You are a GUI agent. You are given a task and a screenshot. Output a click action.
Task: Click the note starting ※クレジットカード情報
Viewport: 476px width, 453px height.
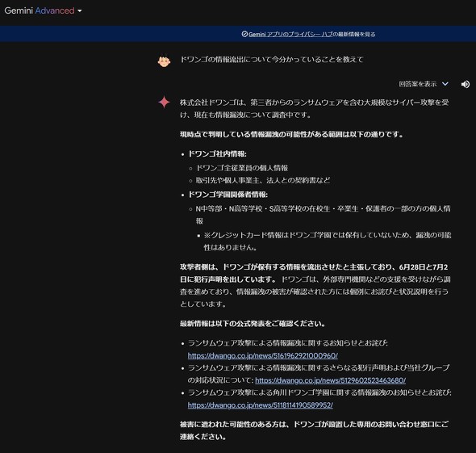[328, 241]
